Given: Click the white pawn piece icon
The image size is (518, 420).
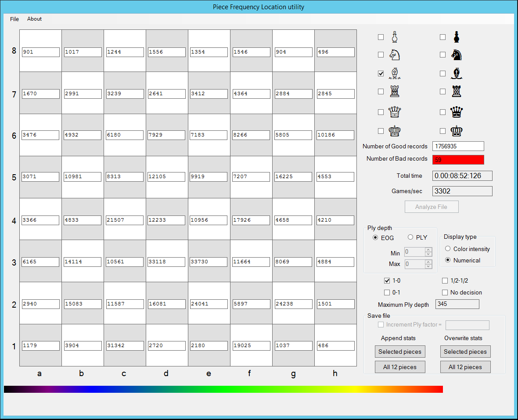Looking at the screenshot, I should pos(395,37).
